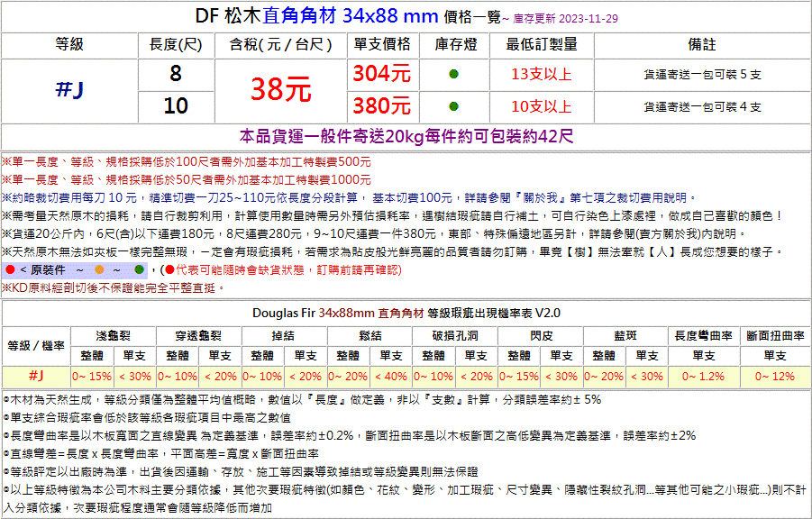
Task: Click the green stock light in the 8尺 row
Action: (453, 74)
